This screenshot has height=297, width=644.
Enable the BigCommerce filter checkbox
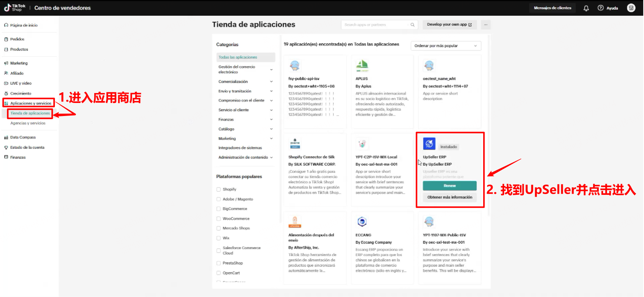pos(219,209)
